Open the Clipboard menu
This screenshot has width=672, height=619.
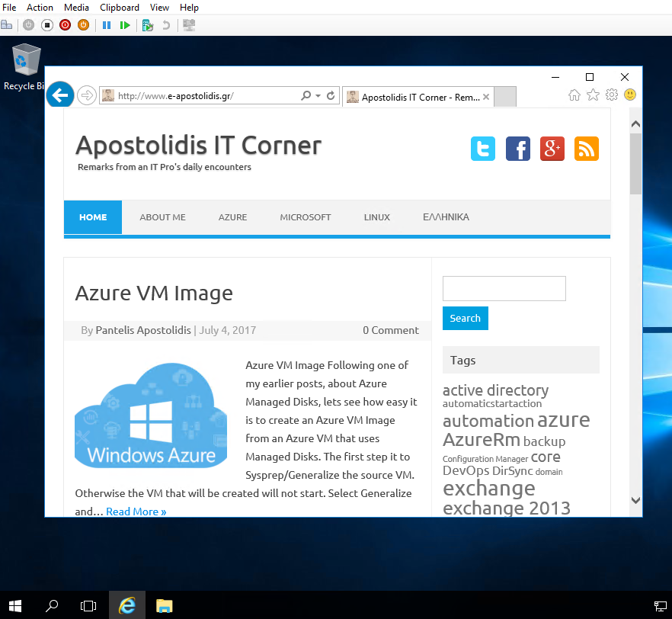(x=120, y=8)
